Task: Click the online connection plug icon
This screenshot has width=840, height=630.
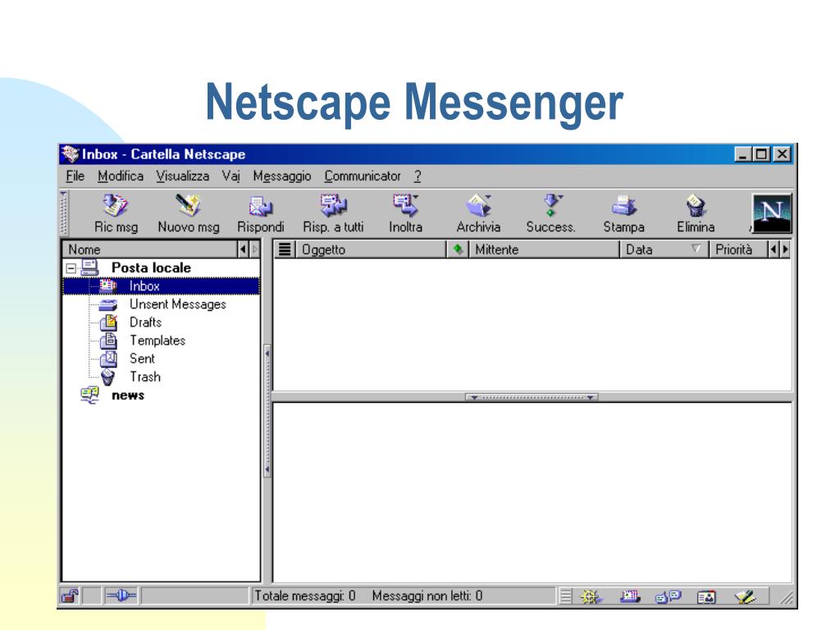Action: coord(121,596)
